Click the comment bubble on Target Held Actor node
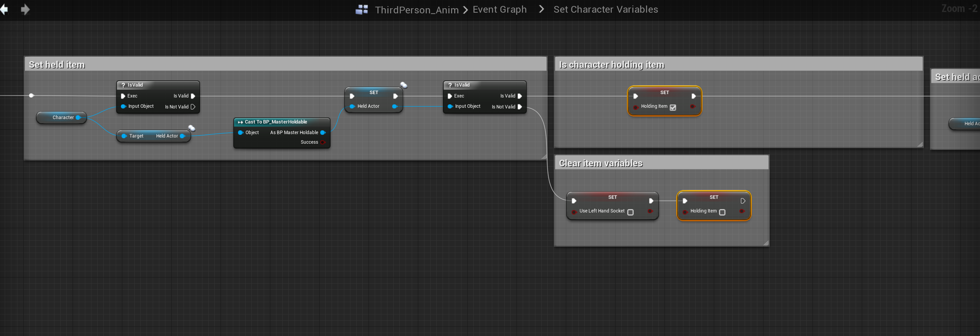 click(x=192, y=128)
